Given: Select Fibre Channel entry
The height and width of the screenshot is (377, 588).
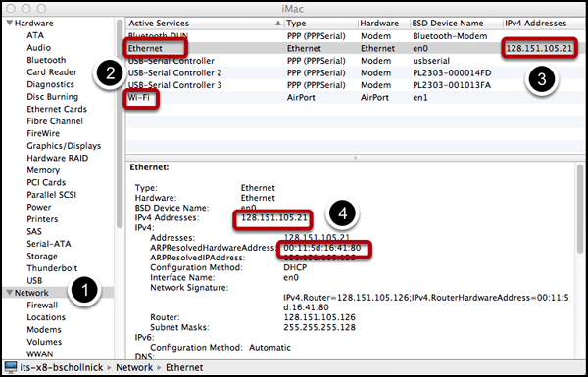Looking at the screenshot, I should point(55,121).
